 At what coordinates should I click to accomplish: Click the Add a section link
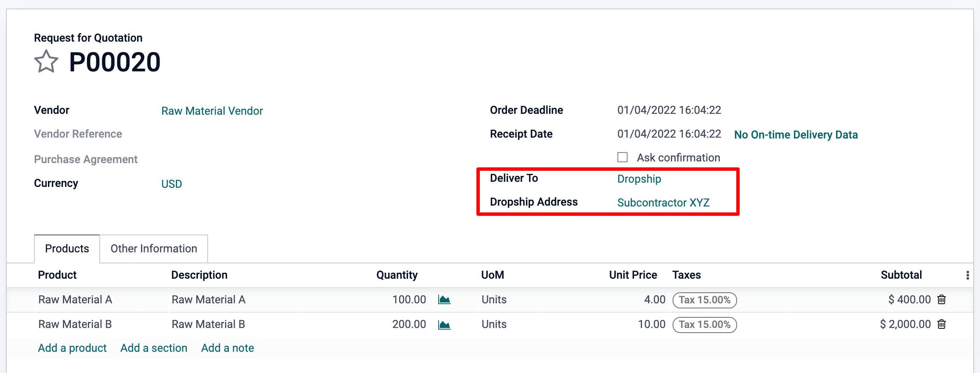click(x=154, y=348)
